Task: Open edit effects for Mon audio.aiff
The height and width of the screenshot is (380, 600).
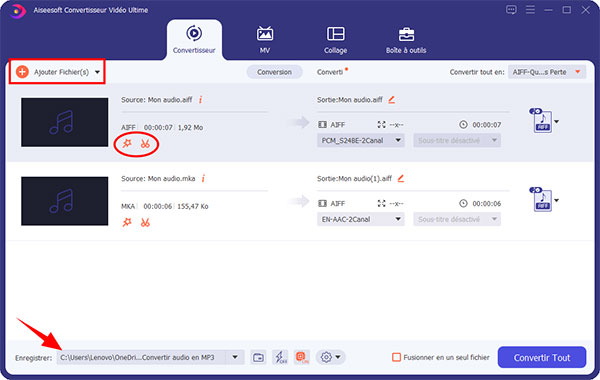Action: point(127,144)
